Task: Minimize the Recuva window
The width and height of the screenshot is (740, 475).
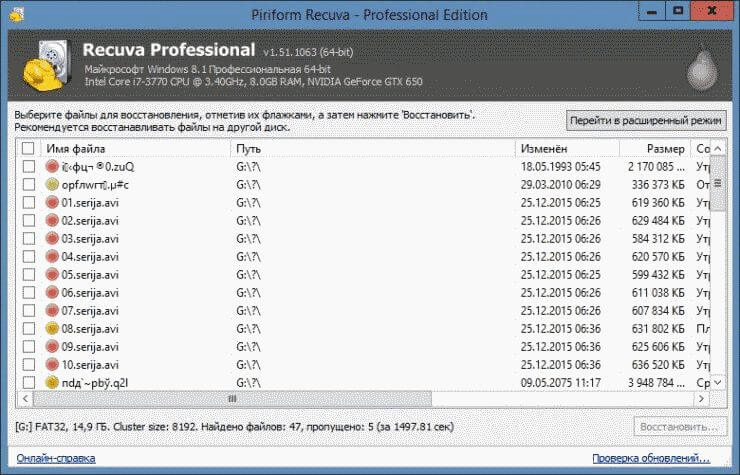Action: [x=652, y=11]
